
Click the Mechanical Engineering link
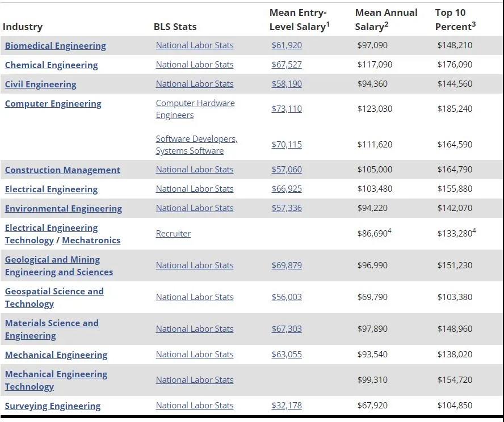point(56,355)
